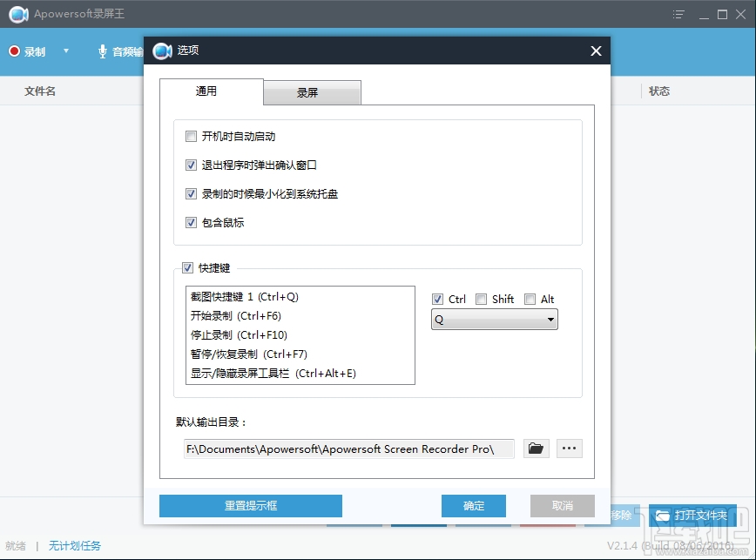The image size is (756, 560).
Task: Click the camera logo on the 选项 dialog
Action: click(x=161, y=51)
